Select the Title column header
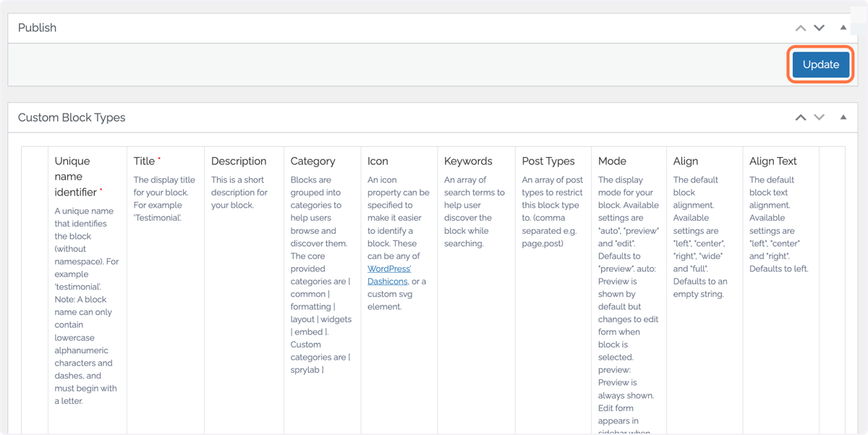This screenshot has width=868, height=435. pos(147,161)
